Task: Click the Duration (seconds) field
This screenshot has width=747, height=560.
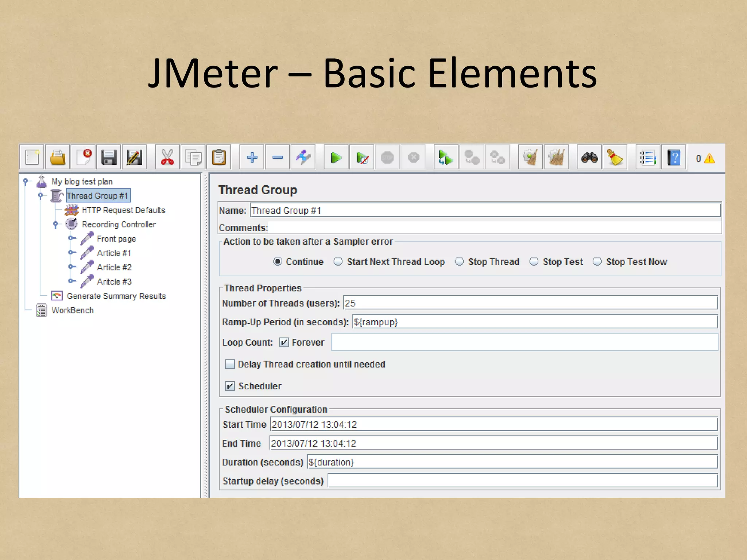Action: coord(512,462)
